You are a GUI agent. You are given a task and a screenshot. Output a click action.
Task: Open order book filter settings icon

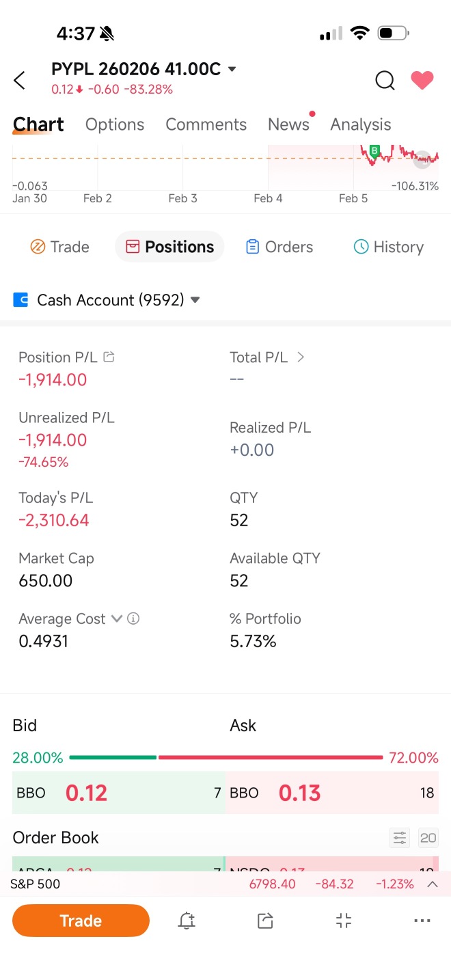400,837
